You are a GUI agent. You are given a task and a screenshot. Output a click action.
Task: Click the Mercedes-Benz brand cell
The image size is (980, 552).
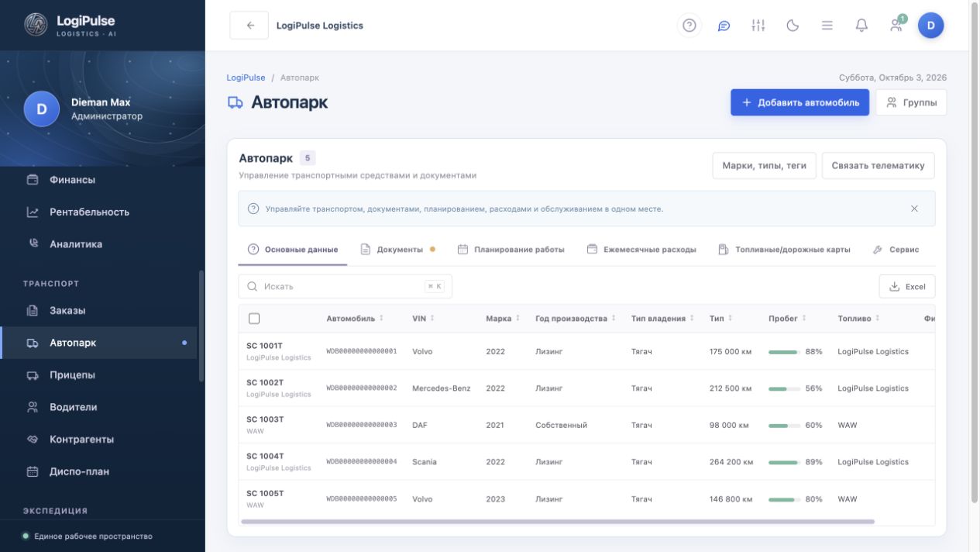point(441,388)
